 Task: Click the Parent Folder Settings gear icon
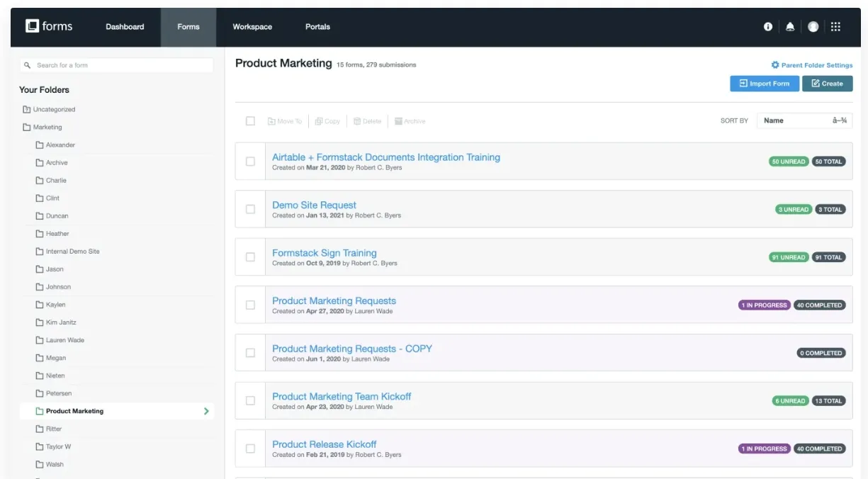click(775, 65)
